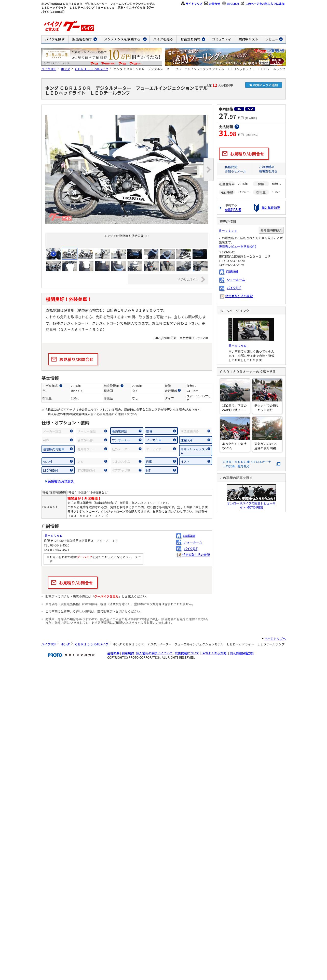
Task: Click the help icon on ノーマル車
Action: [174, 440]
